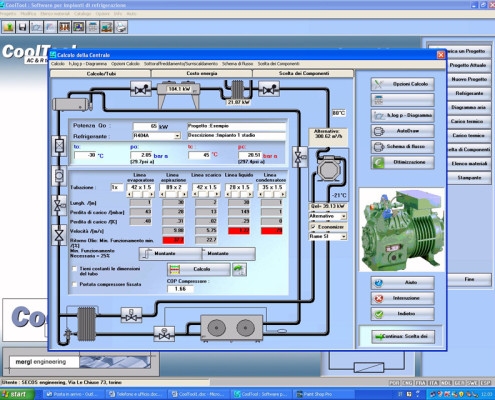
Task: Click the Fine button in the main window
Action: pos(469,279)
